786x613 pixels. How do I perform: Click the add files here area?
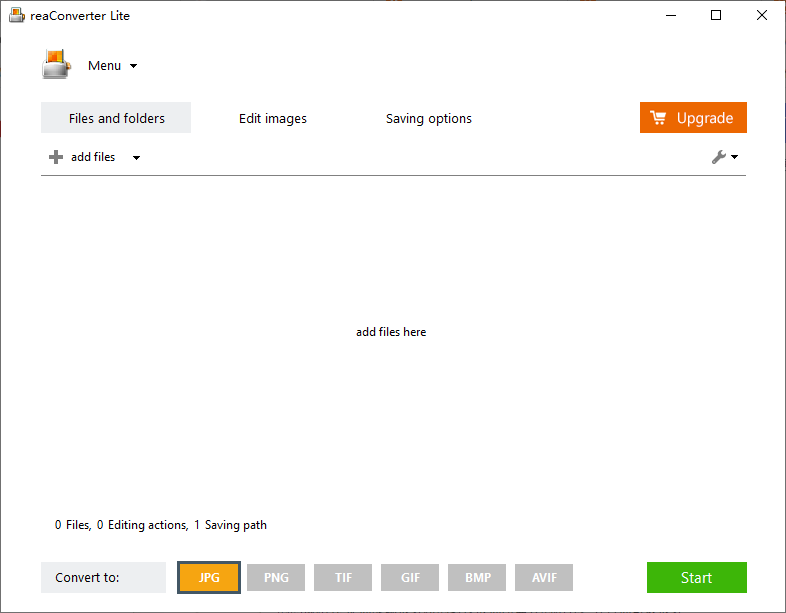(391, 332)
